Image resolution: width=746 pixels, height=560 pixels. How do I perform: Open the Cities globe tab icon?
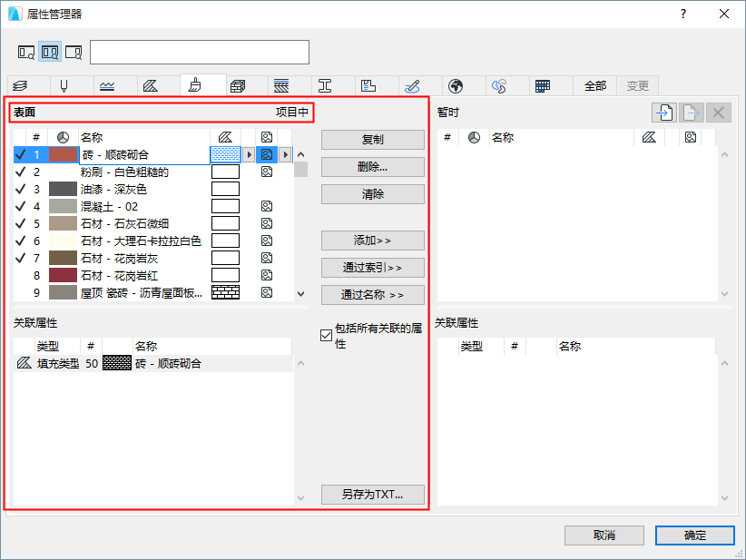coord(456,86)
